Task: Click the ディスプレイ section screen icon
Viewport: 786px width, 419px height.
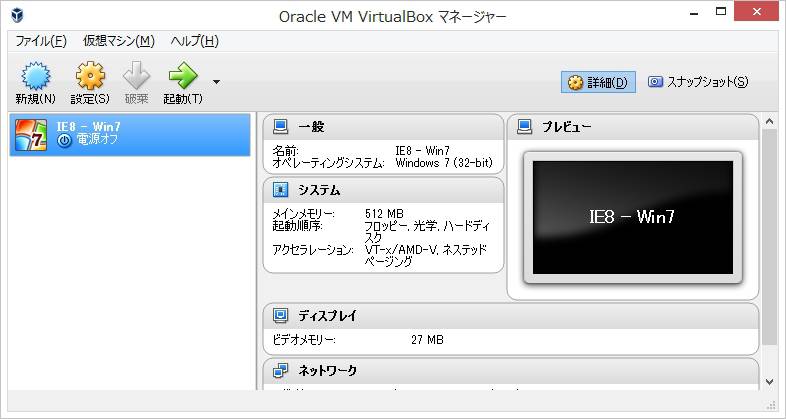Action: click(281, 315)
